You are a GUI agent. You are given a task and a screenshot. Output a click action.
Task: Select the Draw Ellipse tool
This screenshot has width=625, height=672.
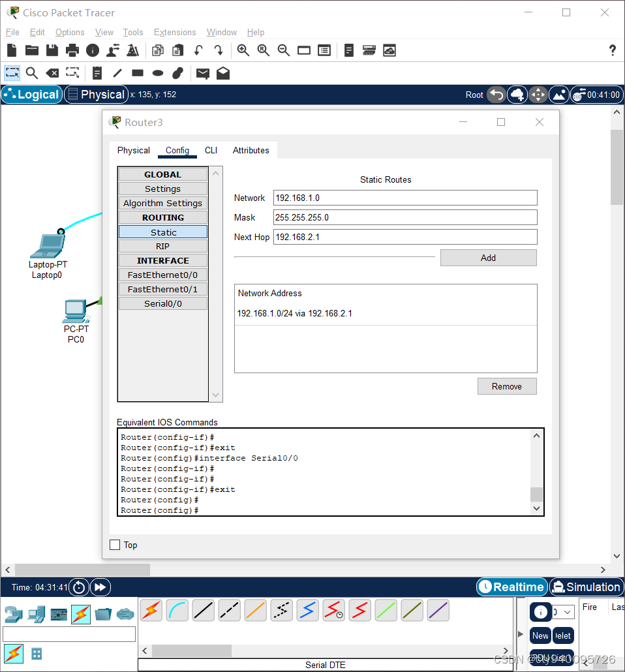click(x=158, y=73)
